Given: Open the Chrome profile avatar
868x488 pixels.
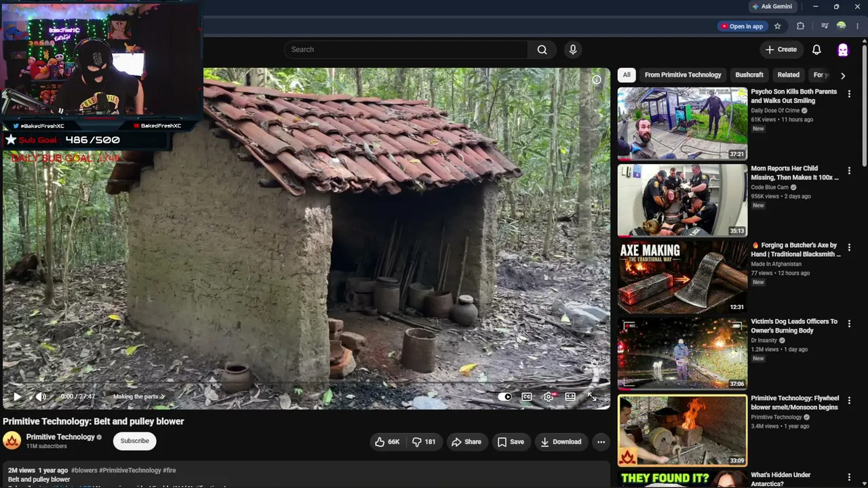Looking at the screenshot, I should [x=842, y=26].
